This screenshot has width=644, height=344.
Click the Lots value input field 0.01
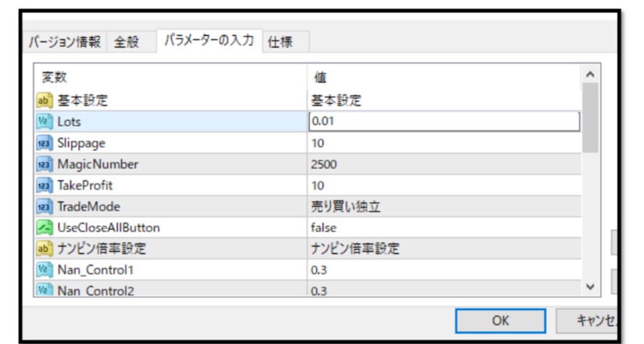pyautogui.click(x=444, y=121)
